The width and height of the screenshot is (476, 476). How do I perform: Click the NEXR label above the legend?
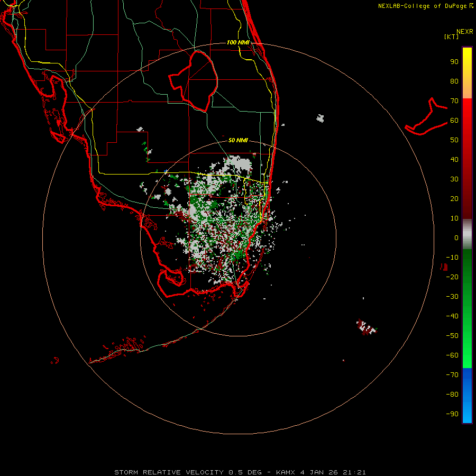pyautogui.click(x=465, y=32)
